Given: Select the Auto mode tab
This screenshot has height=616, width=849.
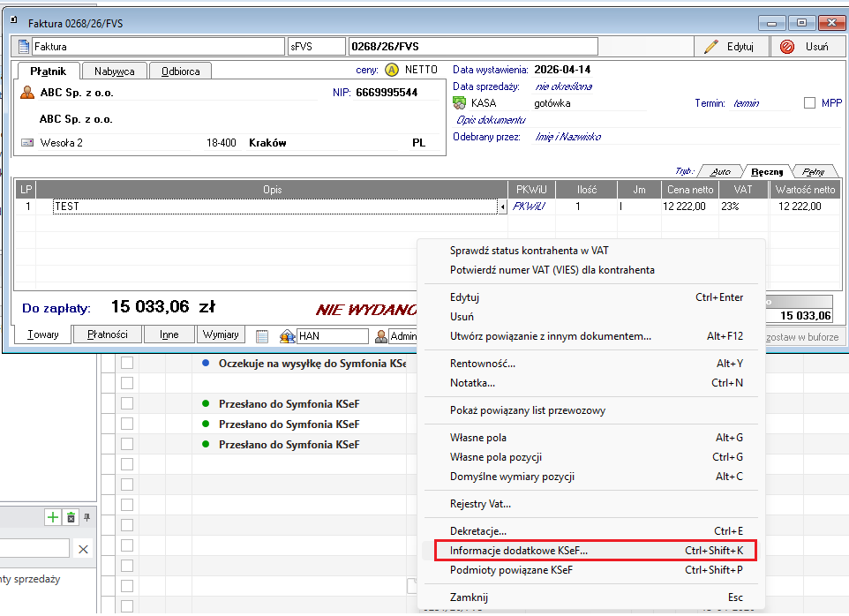Looking at the screenshot, I should 720,172.
